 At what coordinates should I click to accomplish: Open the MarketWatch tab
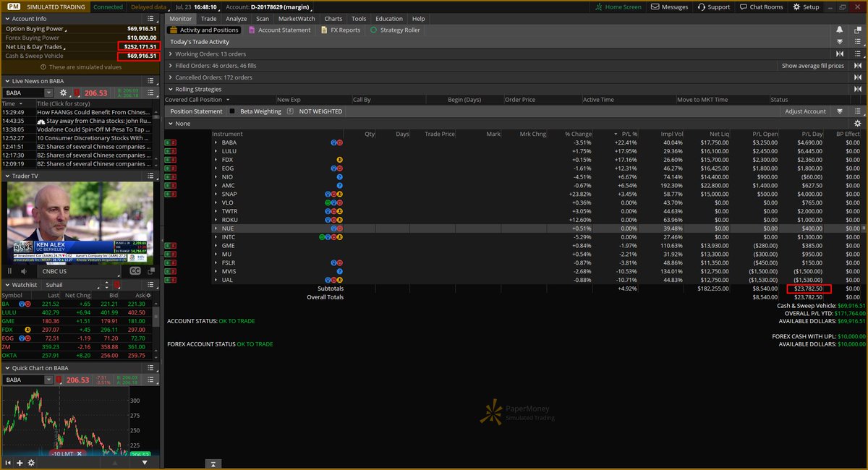coord(297,18)
